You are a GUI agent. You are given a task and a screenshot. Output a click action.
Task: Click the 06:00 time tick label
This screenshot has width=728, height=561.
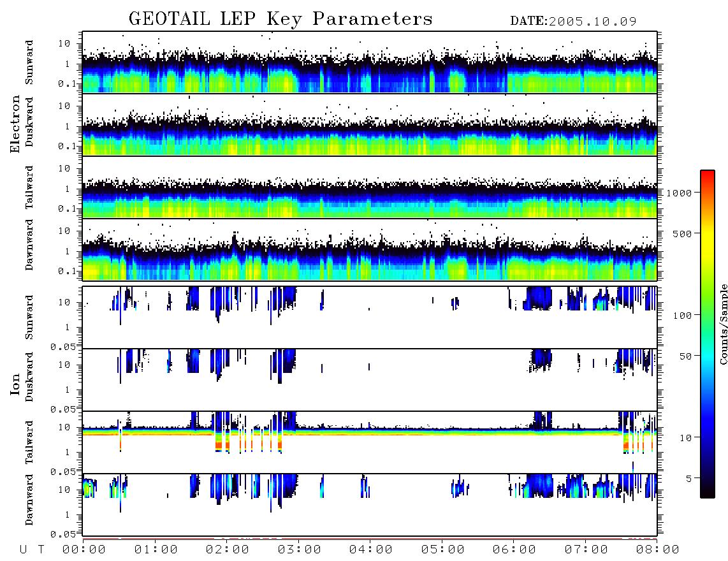[x=514, y=550]
